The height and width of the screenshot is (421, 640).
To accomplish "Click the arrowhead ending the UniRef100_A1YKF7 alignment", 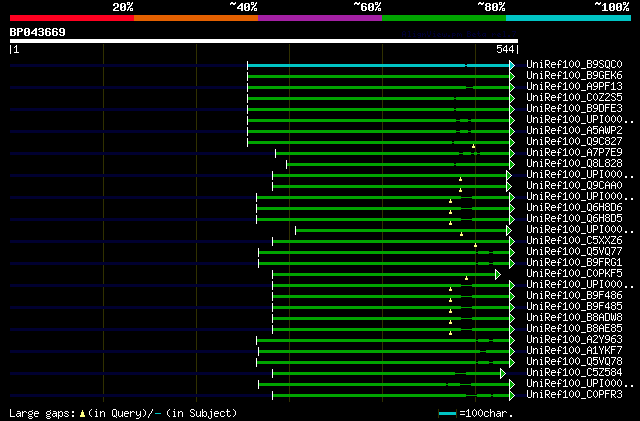I will coord(512,351).
